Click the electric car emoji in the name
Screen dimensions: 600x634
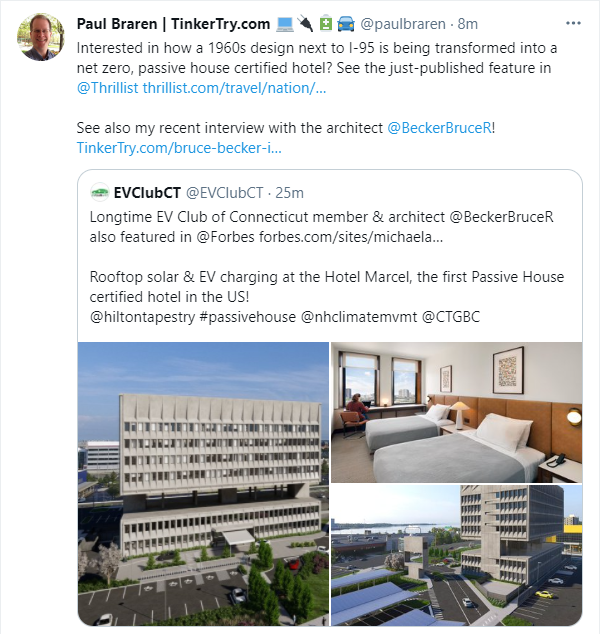(346, 24)
